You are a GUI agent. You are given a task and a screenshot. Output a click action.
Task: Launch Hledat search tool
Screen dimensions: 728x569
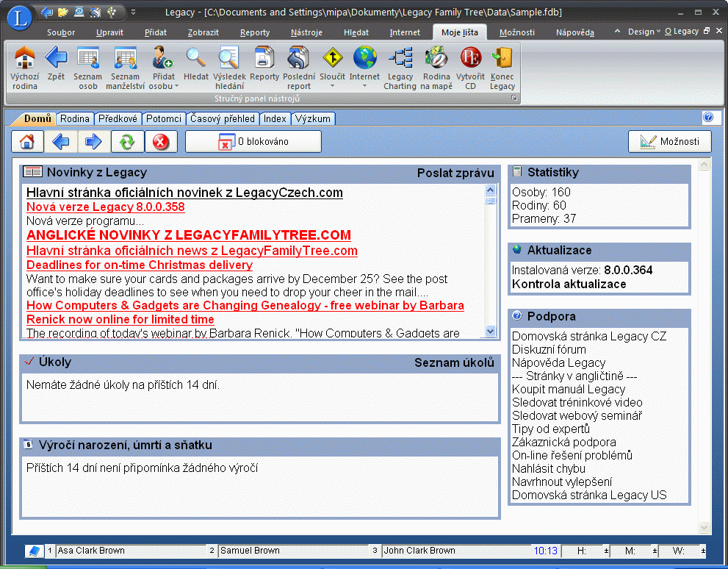pyautogui.click(x=196, y=64)
